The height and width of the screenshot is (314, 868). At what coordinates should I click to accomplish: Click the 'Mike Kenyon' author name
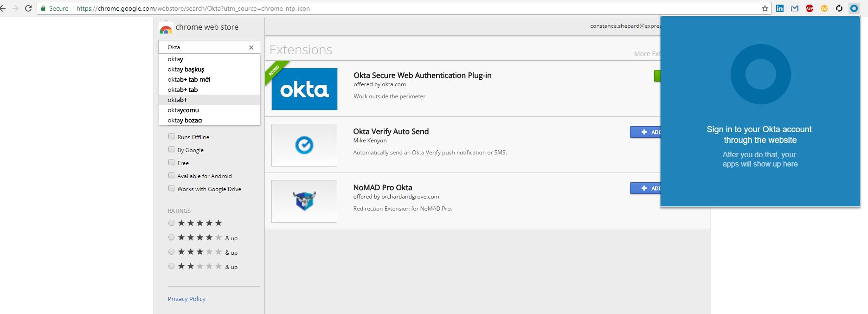tap(370, 141)
